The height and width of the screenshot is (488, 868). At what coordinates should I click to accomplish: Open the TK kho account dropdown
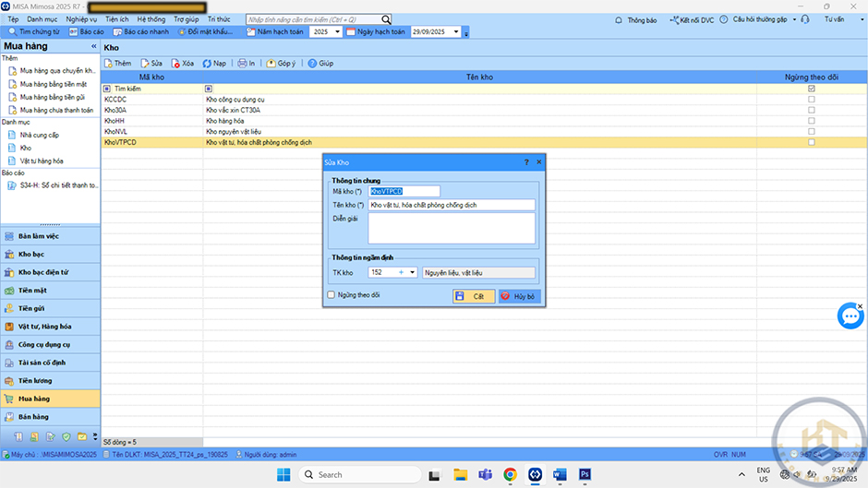(412, 273)
